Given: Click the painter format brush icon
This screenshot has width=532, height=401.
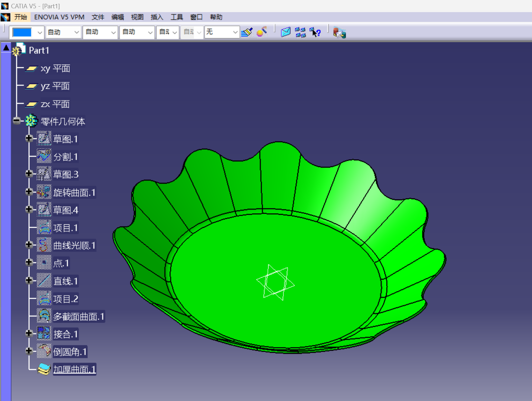Looking at the screenshot, I should pos(247,32).
